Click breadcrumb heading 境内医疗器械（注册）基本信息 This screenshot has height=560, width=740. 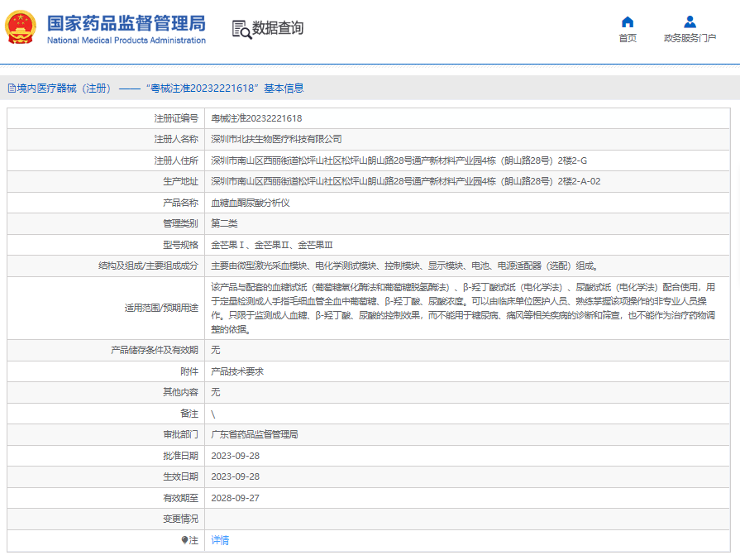click(x=155, y=89)
